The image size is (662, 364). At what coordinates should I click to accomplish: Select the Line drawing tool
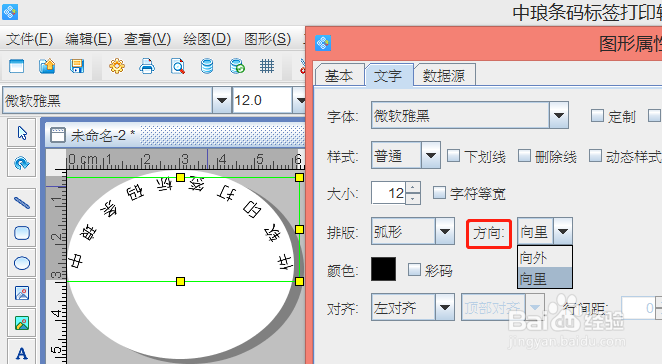coord(22,203)
